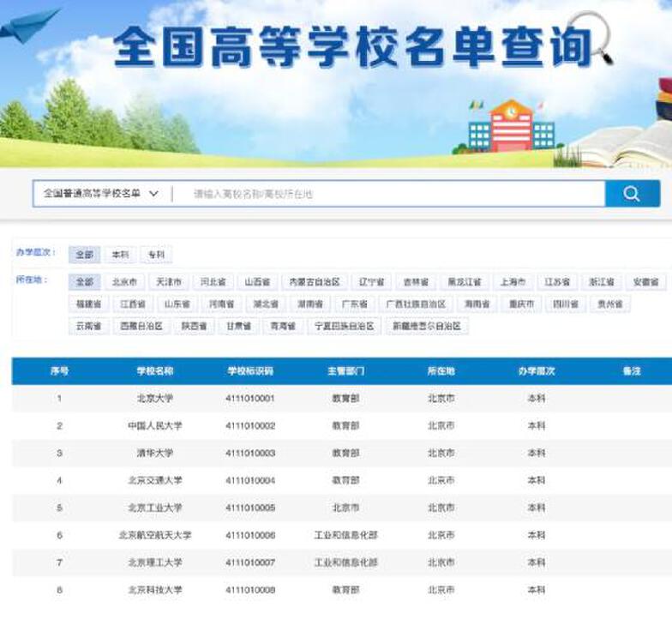The height and width of the screenshot is (619, 672).
Task: Filter location to 云南省
Action: pos(89,326)
